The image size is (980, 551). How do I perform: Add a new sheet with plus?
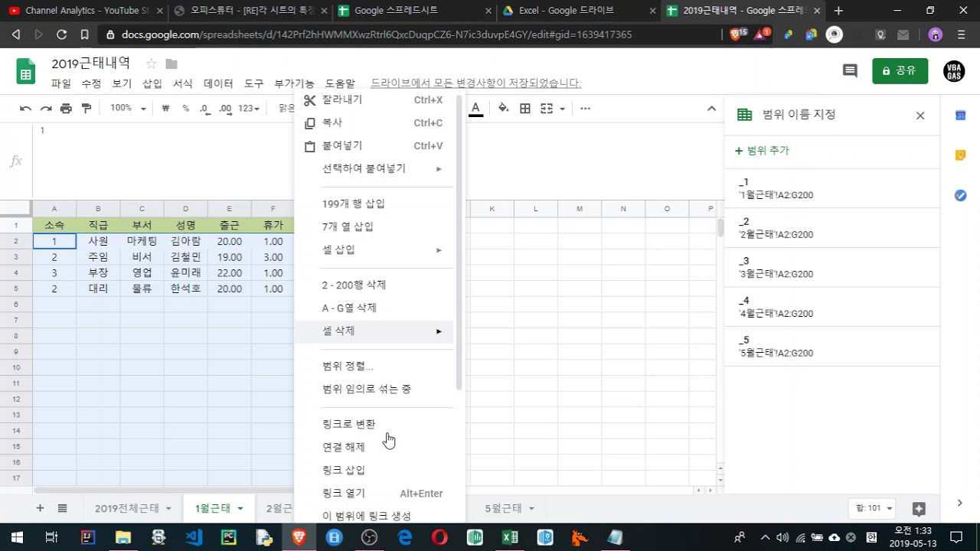[40, 508]
